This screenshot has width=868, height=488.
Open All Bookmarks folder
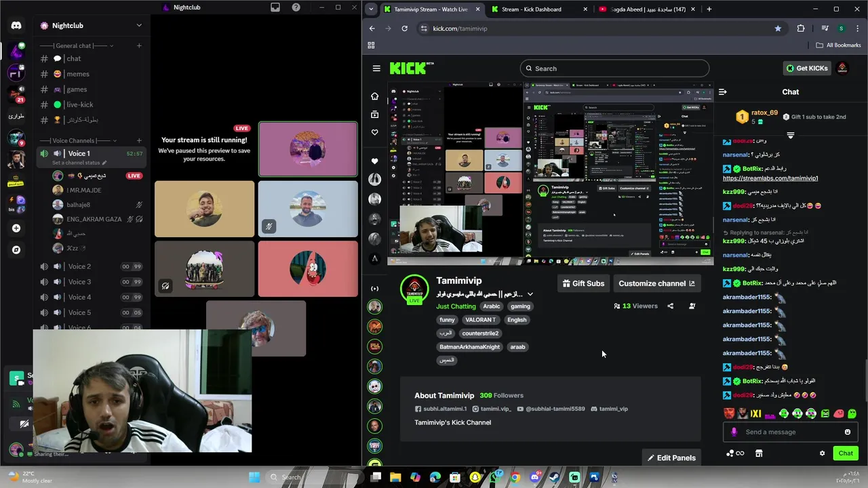[839, 45]
